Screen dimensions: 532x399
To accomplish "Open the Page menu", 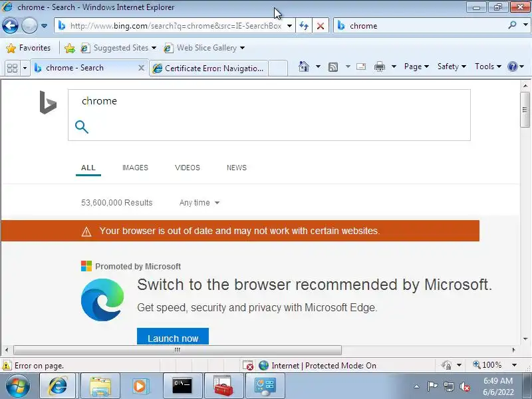I will [416, 66].
